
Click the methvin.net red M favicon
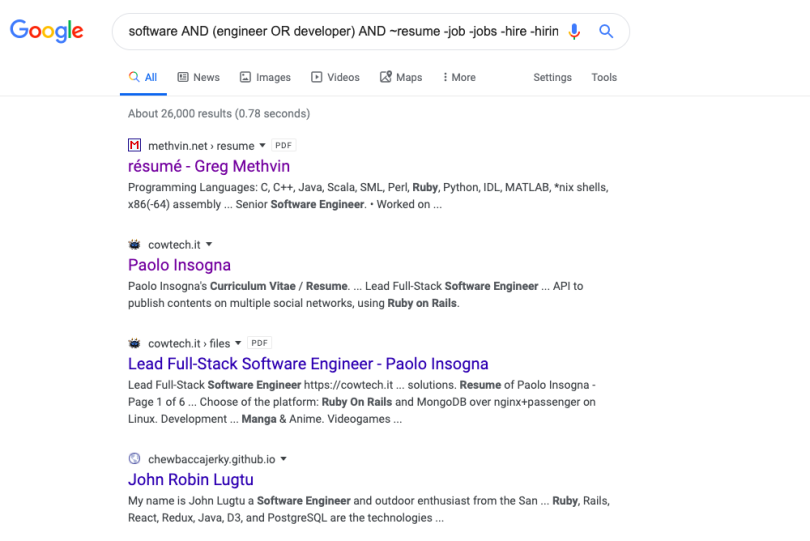click(134, 145)
